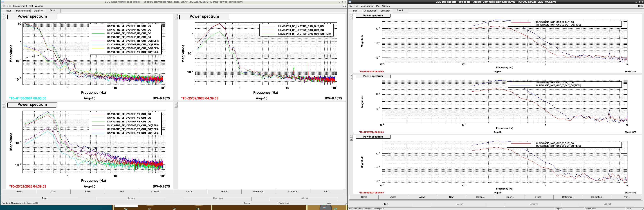Click up-arrow icon beside MCF_GND_Z seismometer plot
The image size is (644, 210).
(351, 139)
